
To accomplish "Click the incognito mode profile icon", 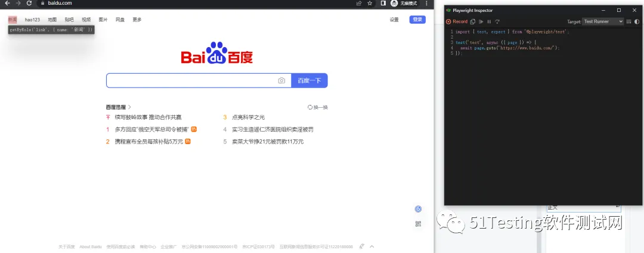I will click(x=394, y=4).
